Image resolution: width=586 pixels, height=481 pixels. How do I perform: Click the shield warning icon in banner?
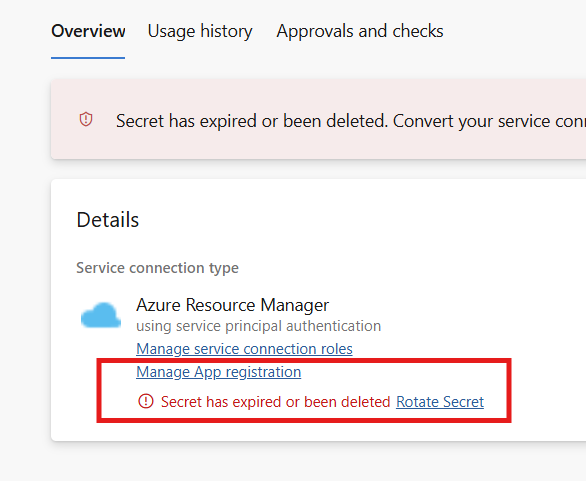pos(86,120)
